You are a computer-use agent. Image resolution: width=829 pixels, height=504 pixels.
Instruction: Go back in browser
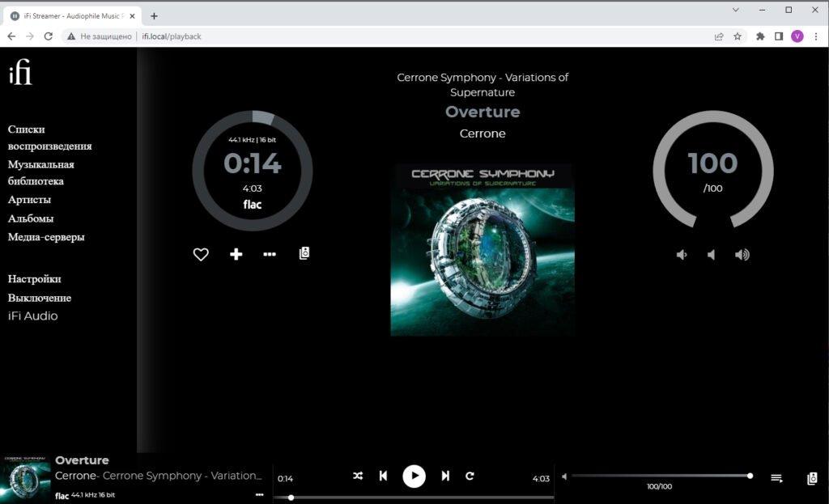pos(11,36)
